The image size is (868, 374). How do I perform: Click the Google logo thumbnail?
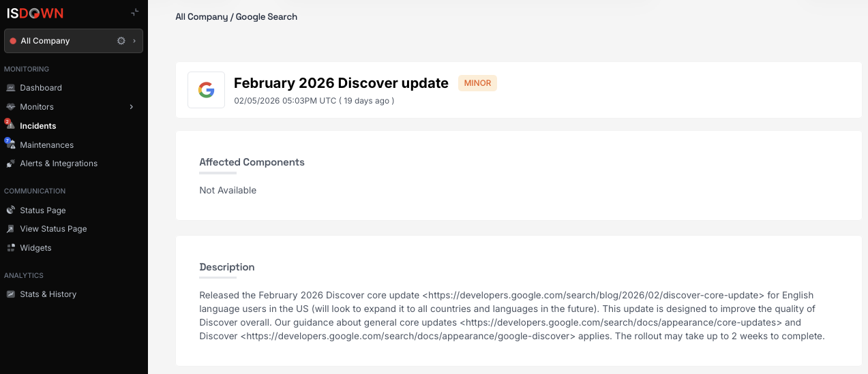tap(206, 90)
